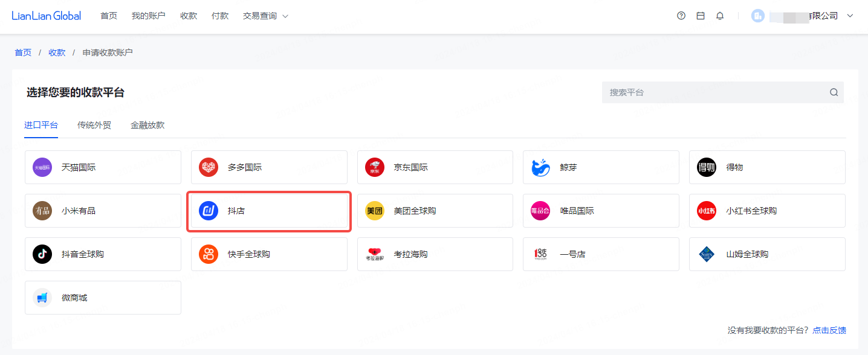The height and width of the screenshot is (355, 868).
Task: Click the 小红书全球购 logo icon
Action: pos(707,211)
